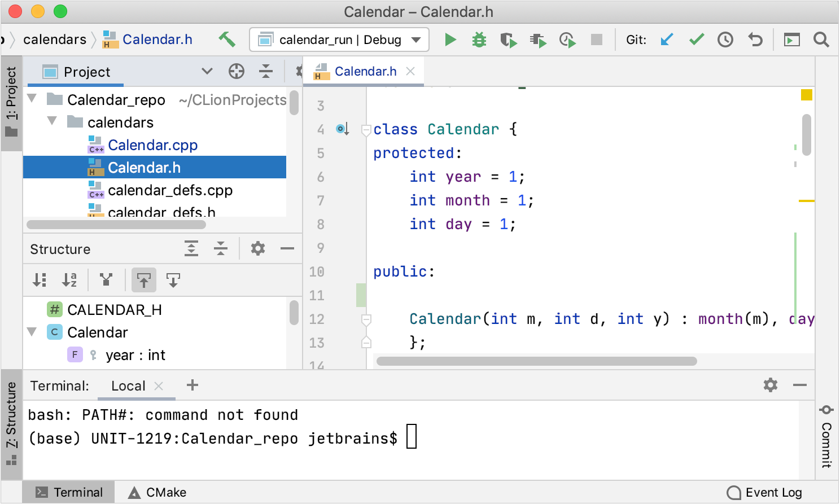Viewport: 840px width, 504px height.
Task: Open the Project view dropdown chevron
Action: 207,72
